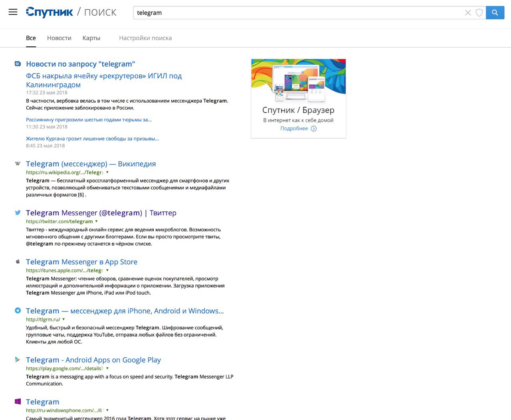Open Telegram Messenger (@telegram) | Твиттер result
This screenshot has width=511, height=420.
tap(101, 213)
